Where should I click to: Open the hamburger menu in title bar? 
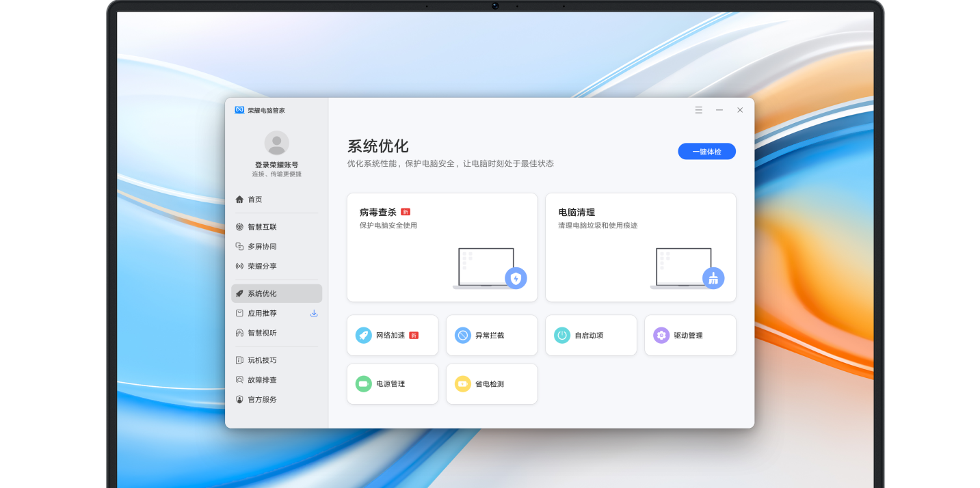(x=698, y=109)
